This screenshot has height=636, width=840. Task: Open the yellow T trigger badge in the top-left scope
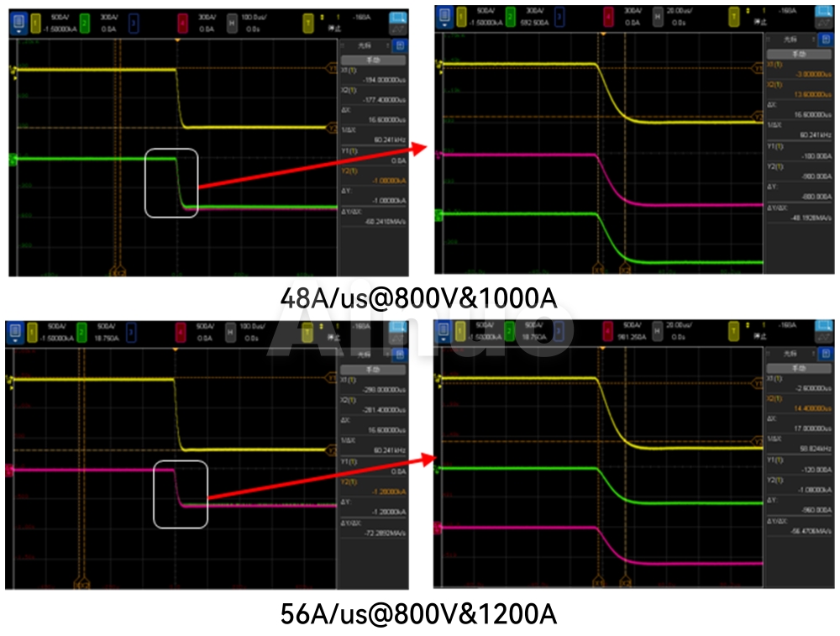[x=308, y=23]
